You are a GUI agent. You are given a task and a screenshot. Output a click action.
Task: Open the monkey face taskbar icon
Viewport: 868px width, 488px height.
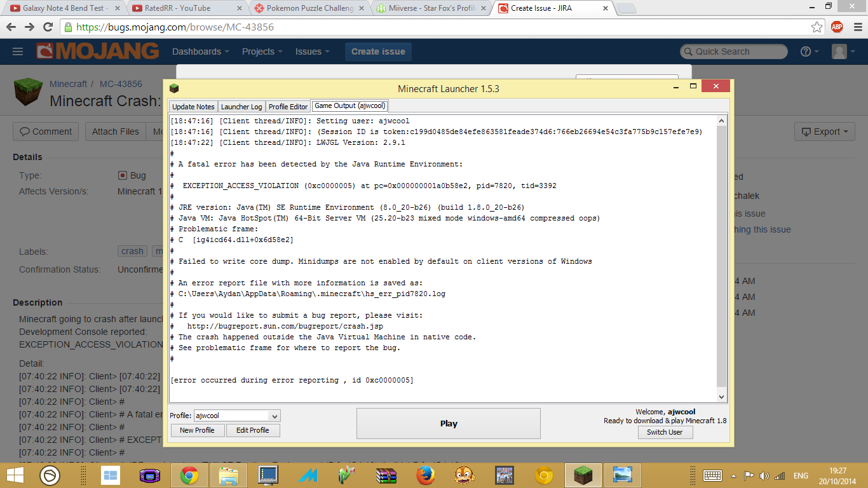pos(465,475)
